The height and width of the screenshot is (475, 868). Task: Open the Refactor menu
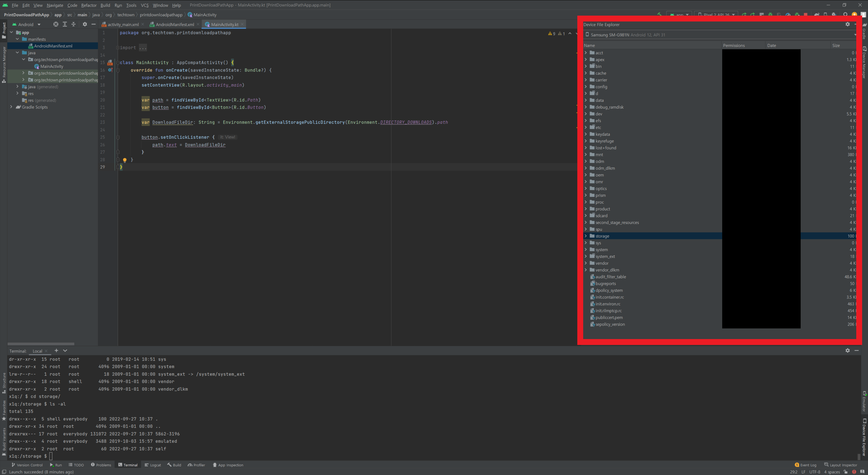tap(89, 5)
